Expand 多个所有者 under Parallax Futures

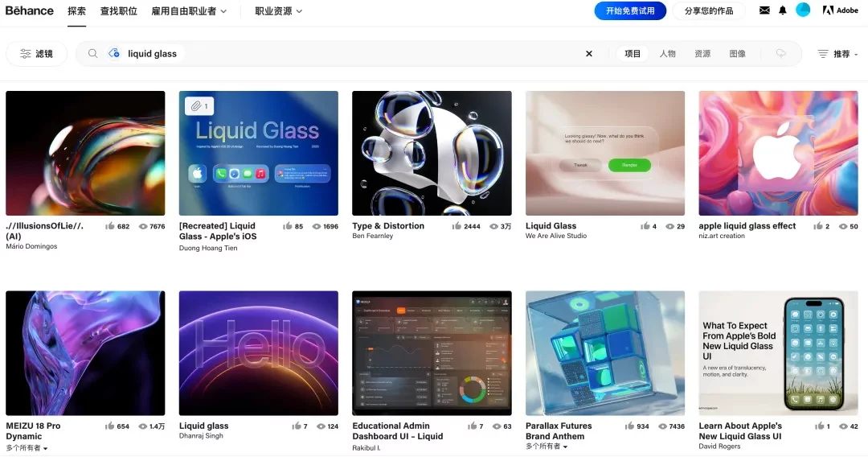[x=547, y=447]
